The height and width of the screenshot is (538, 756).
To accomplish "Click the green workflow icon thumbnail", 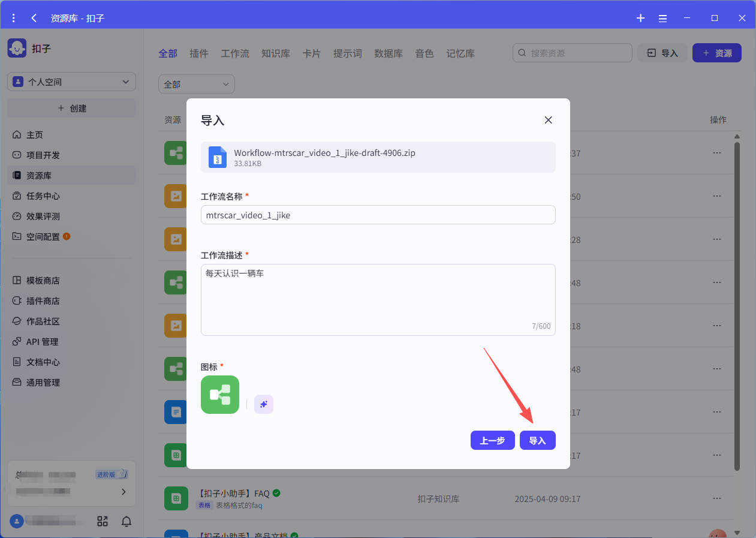I will pos(220,395).
